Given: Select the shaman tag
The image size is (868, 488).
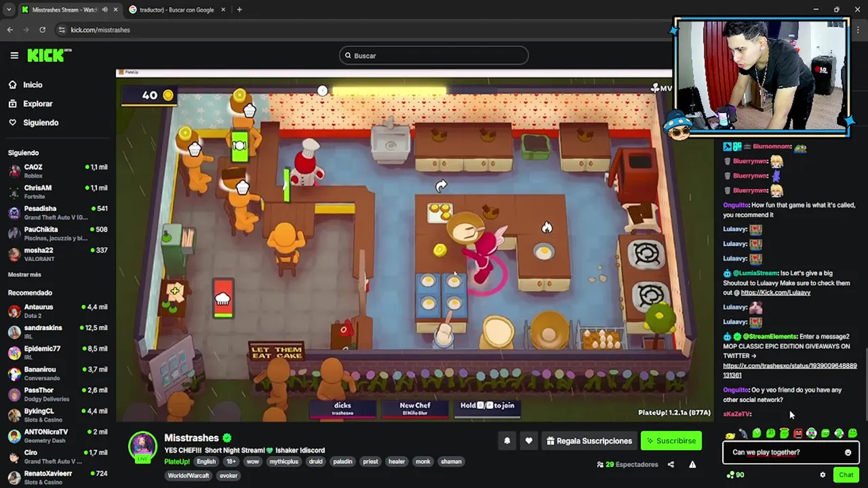Looking at the screenshot, I should pyautogui.click(x=451, y=462).
